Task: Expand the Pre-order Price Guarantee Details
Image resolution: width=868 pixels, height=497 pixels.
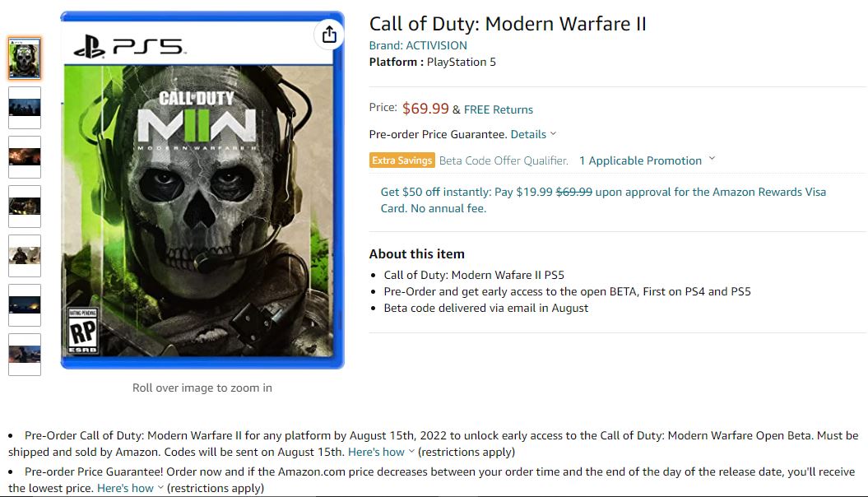Action: [530, 133]
